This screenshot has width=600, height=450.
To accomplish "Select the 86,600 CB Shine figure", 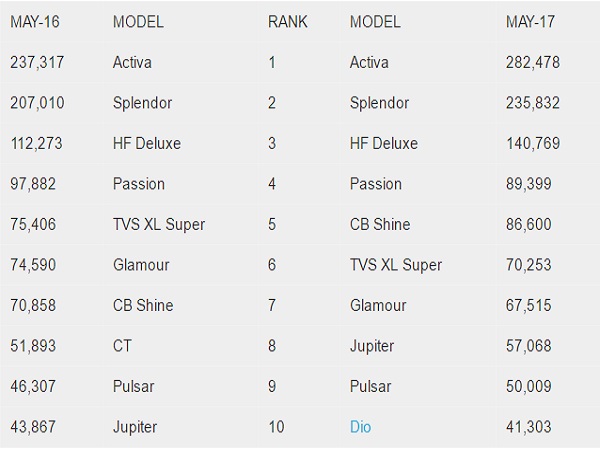I will (529, 224).
